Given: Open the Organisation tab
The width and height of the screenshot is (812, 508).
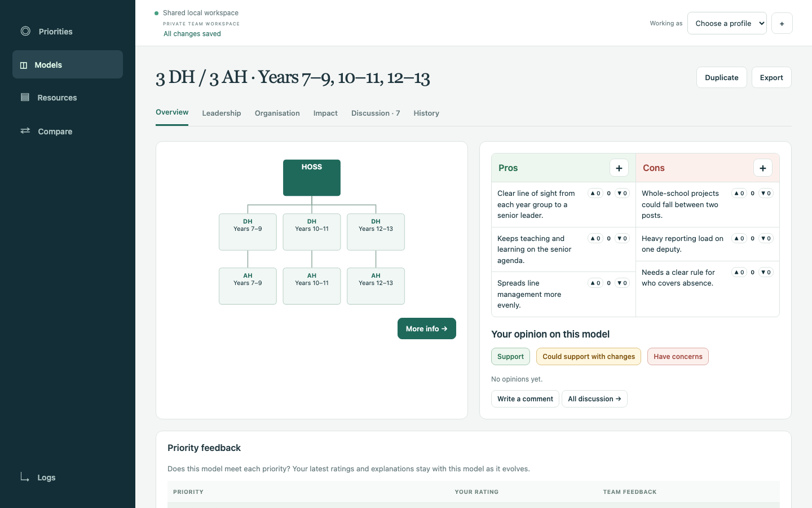Looking at the screenshot, I should tap(277, 113).
